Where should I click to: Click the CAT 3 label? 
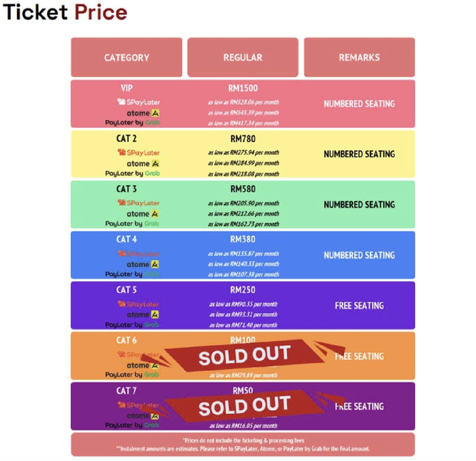pos(127,189)
